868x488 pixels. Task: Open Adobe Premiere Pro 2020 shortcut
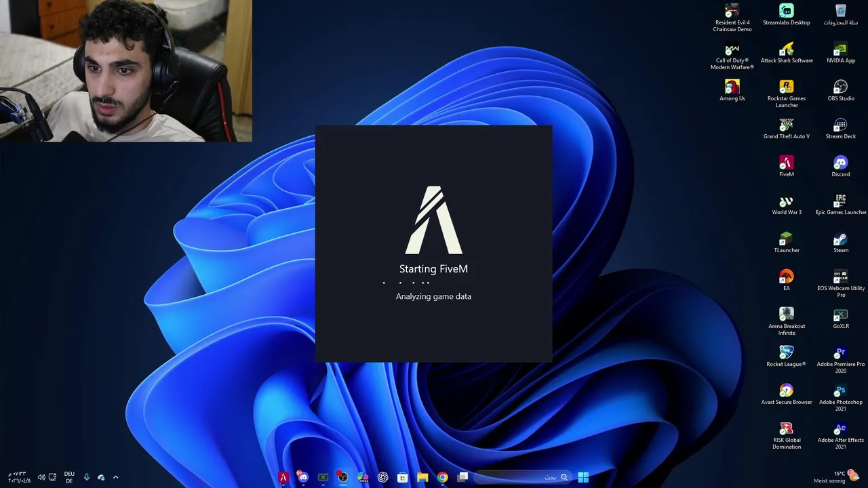840,360
